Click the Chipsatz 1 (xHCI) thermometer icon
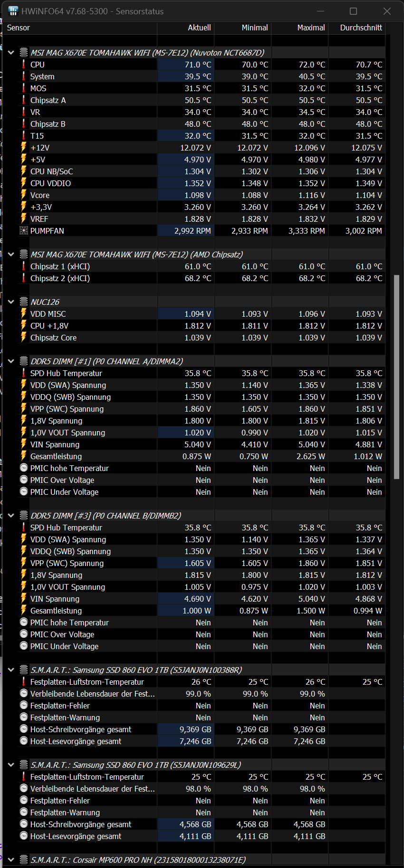Image resolution: width=404 pixels, height=868 pixels. pyautogui.click(x=24, y=266)
